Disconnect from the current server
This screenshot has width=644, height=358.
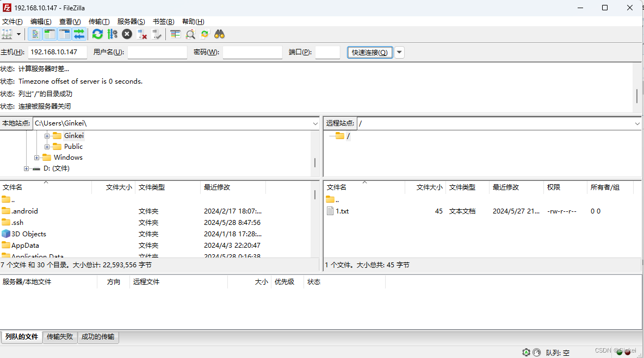pyautogui.click(x=142, y=34)
